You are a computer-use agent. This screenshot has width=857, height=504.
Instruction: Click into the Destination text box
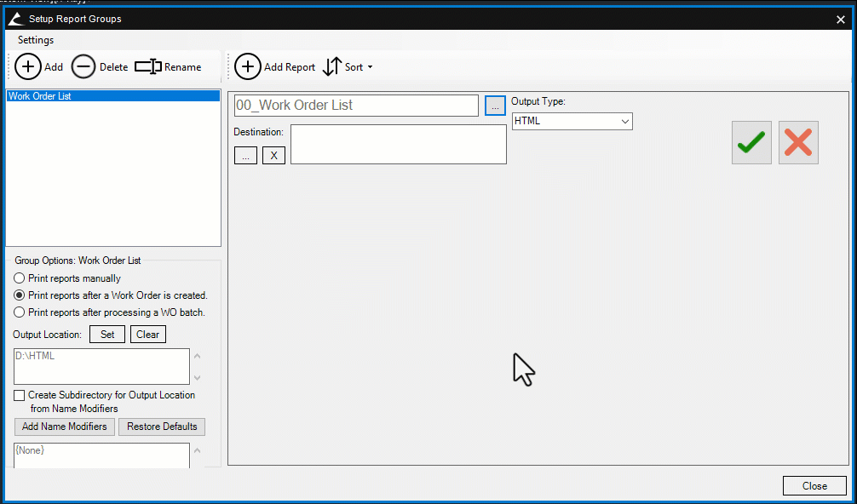[x=398, y=144]
